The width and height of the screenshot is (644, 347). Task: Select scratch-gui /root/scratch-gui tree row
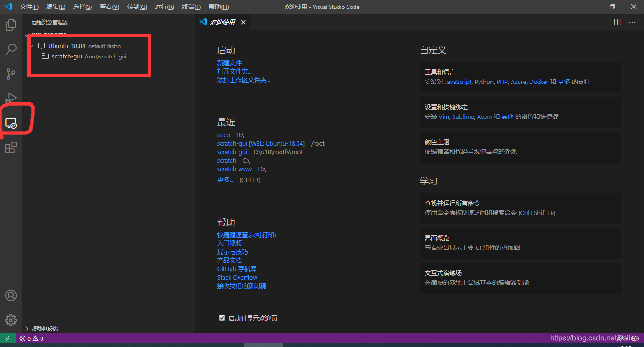108,57
